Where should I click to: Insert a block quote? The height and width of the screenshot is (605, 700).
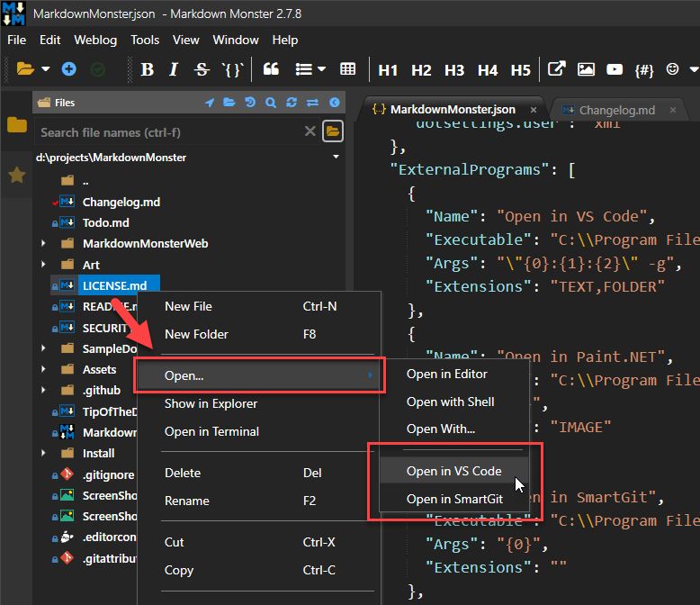[x=271, y=68]
